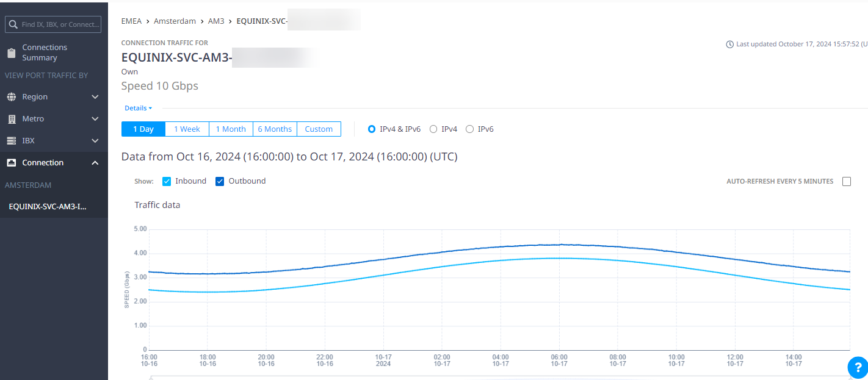Toggle the Inbound traffic checkbox
The image size is (868, 380).
pyautogui.click(x=167, y=181)
